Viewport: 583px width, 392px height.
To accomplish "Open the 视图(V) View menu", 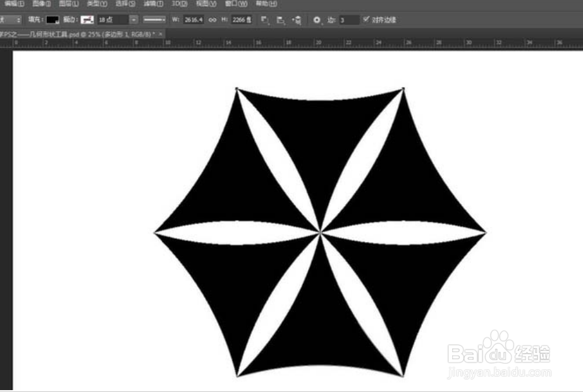I will pyautogui.click(x=206, y=4).
